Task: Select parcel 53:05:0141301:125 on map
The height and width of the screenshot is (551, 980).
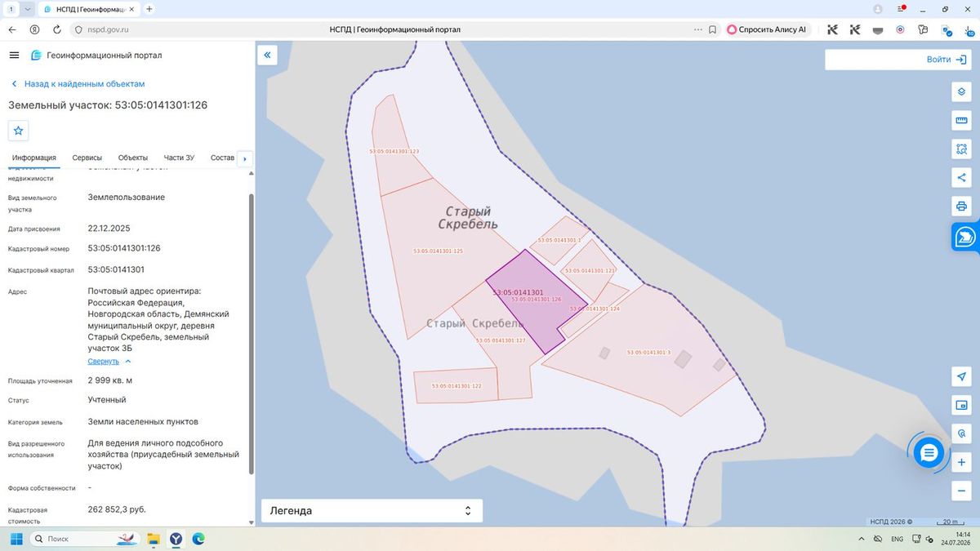Action: pyautogui.click(x=439, y=251)
